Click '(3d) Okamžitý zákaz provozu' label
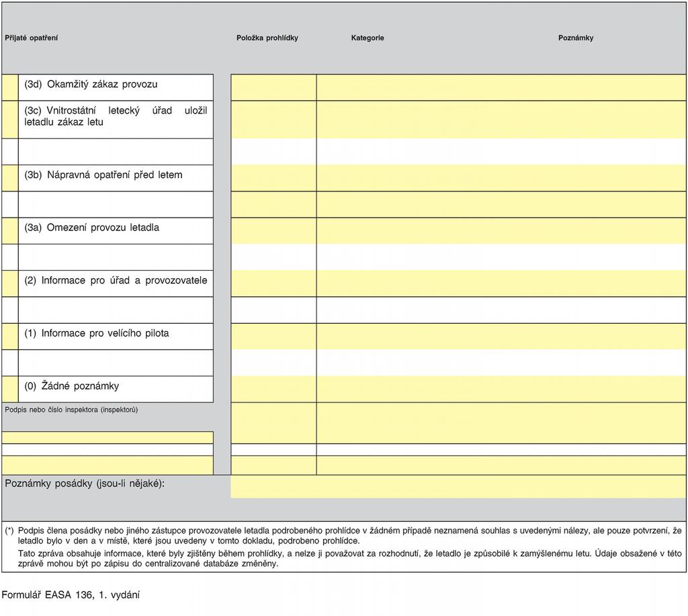Image resolution: width=688 pixels, height=616 pixels. coord(91,84)
